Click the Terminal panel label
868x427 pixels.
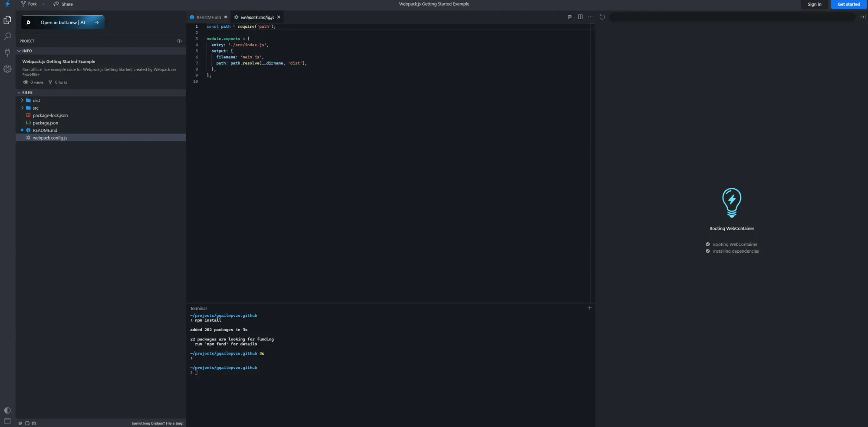[198, 308]
